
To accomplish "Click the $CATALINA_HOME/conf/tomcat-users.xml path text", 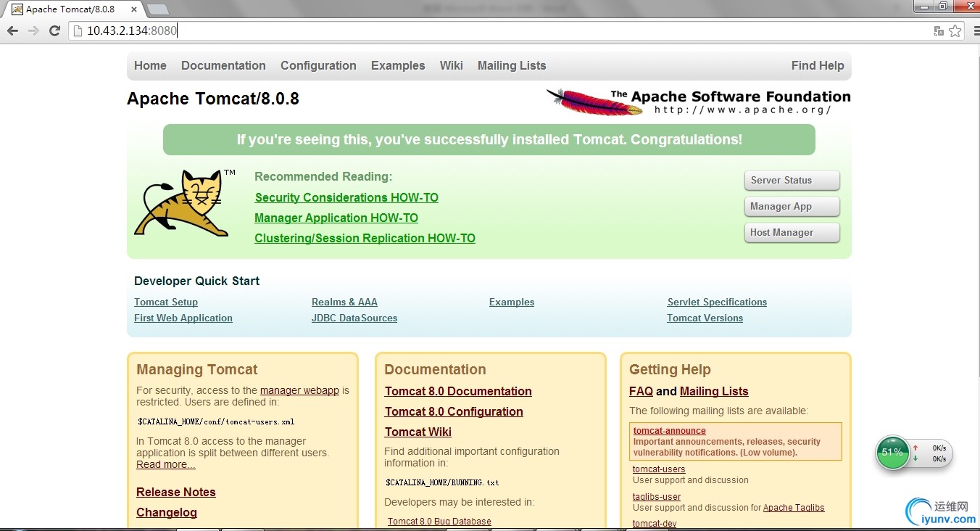I will (216, 421).
